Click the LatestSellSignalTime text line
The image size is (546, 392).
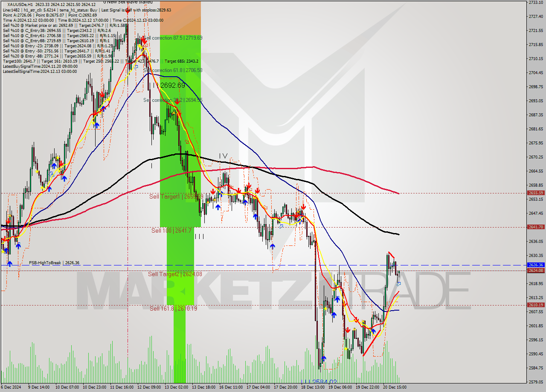pyautogui.click(x=40, y=71)
